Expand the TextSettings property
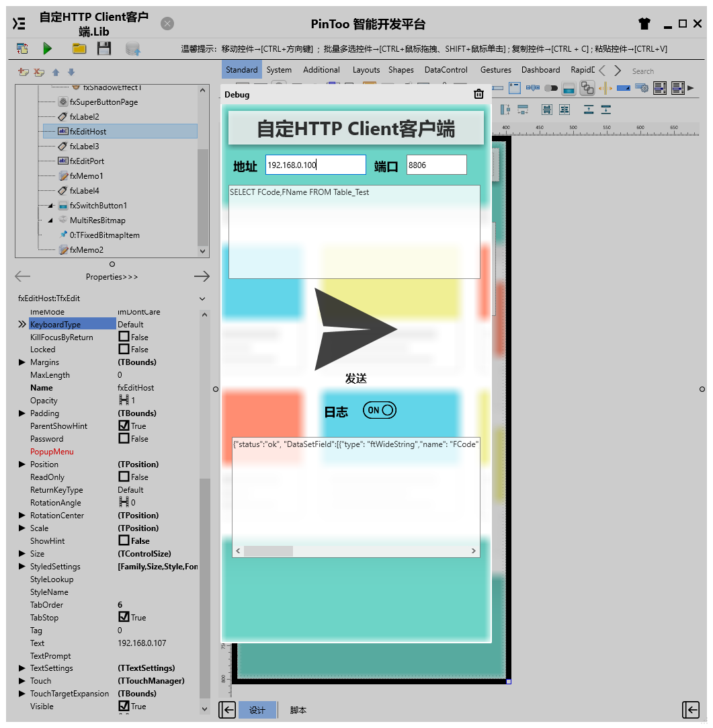Image resolution: width=713 pixels, height=728 pixels. [x=22, y=668]
